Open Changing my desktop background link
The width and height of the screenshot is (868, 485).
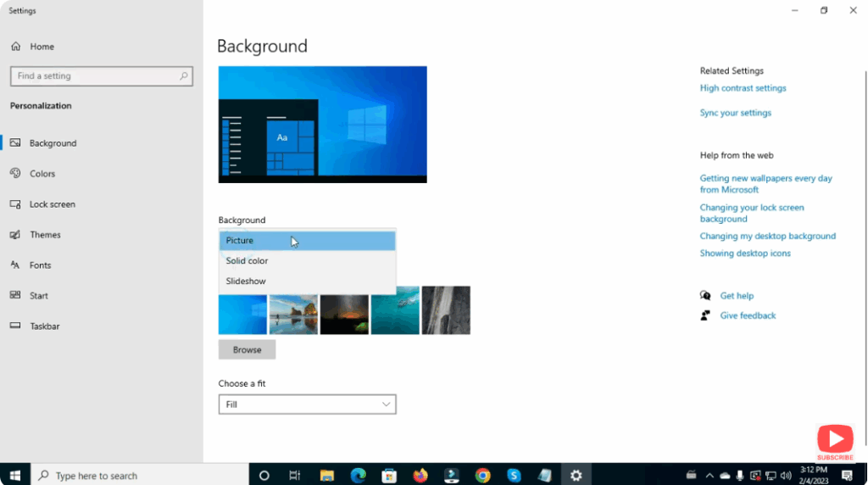coord(767,236)
